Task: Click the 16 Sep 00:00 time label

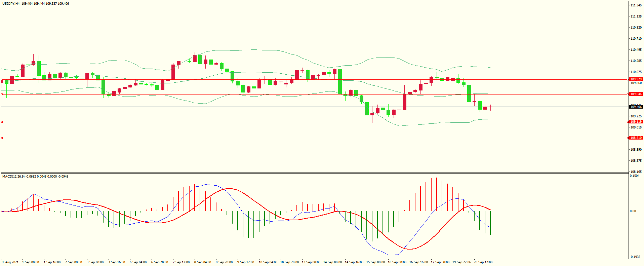Action: 397,262
